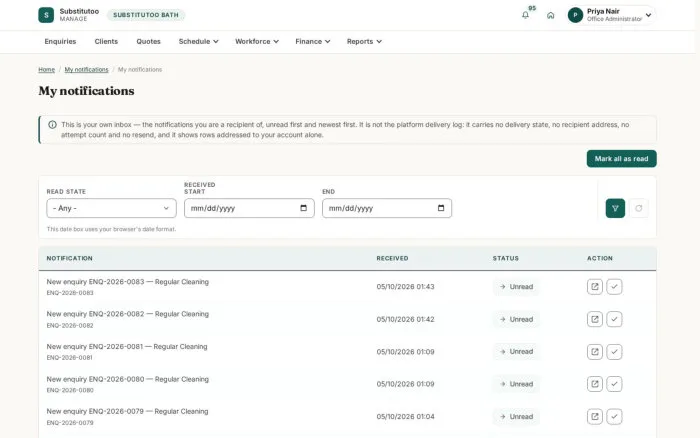Image resolution: width=700 pixels, height=438 pixels.
Task: Mark ENQ-2026-0079 notification as read
Action: (614, 417)
